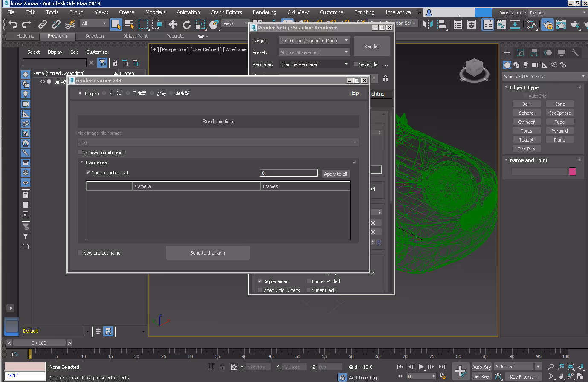The width and height of the screenshot is (588, 382).
Task: Open the Workspaces Default dropdown
Action: coord(557,13)
